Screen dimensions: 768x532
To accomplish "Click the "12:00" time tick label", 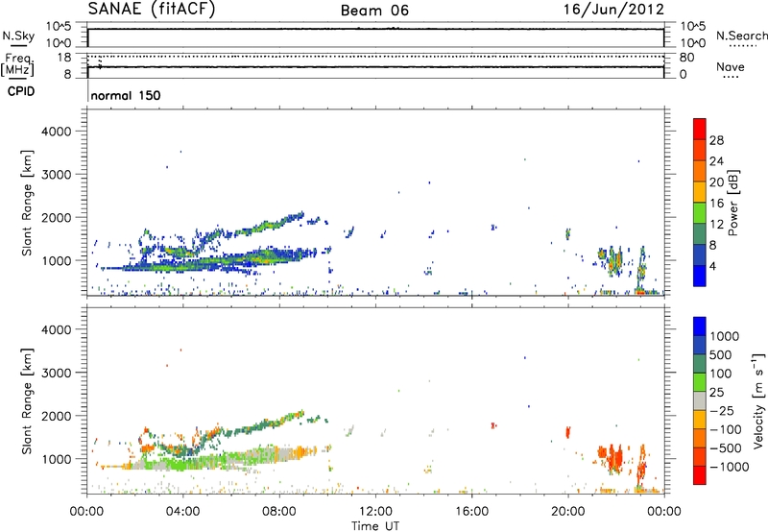I will (x=375, y=512).
